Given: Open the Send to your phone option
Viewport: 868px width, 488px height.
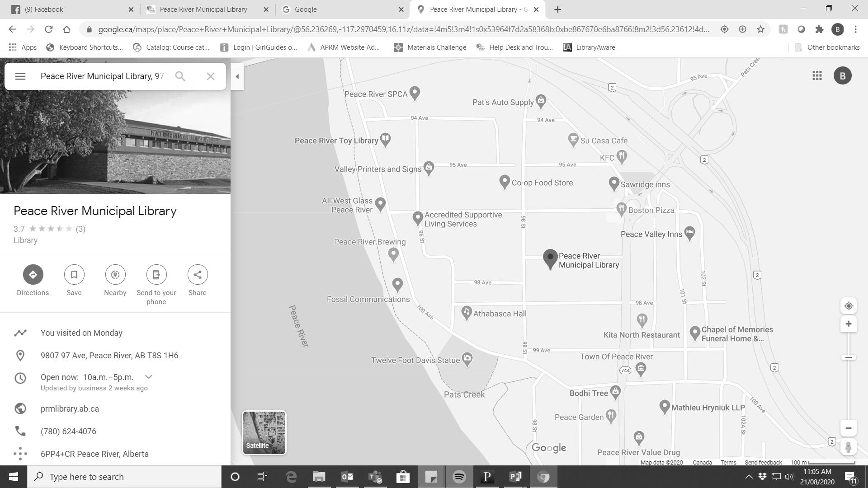Looking at the screenshot, I should tap(156, 275).
